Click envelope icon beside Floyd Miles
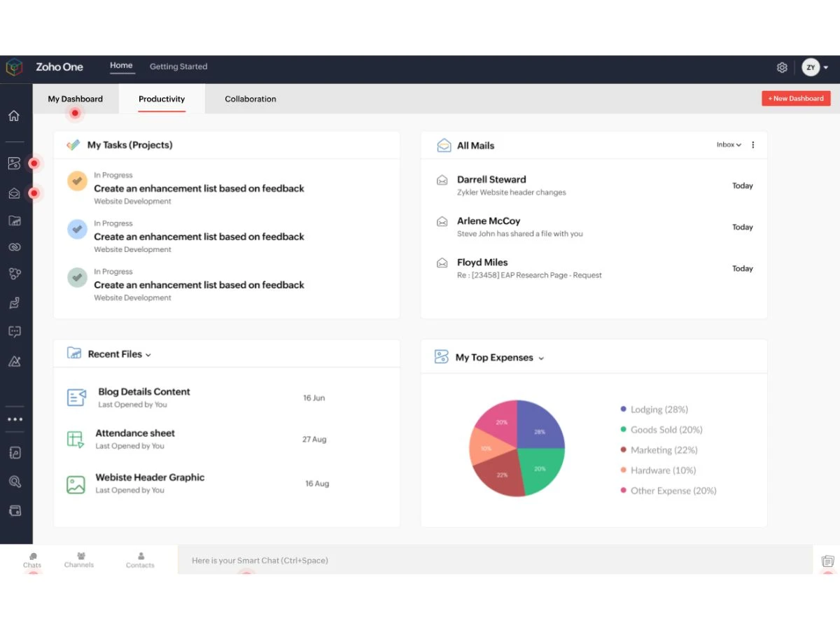 pos(442,263)
